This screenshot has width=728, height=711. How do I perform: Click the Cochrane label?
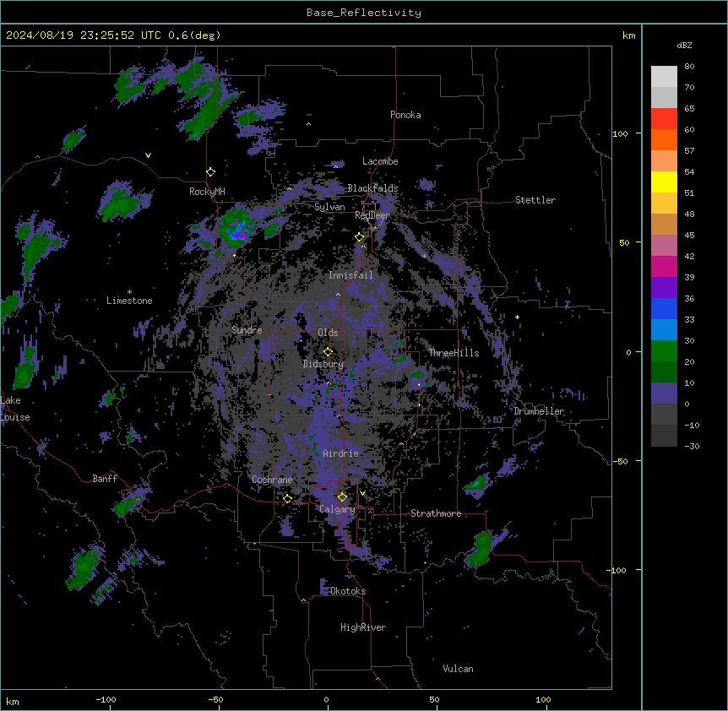(x=272, y=480)
